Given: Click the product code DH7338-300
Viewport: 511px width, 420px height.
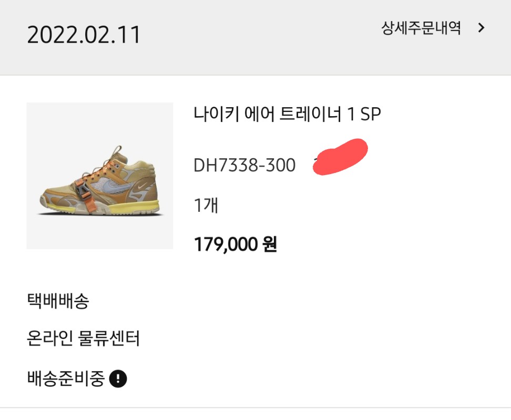Looking at the screenshot, I should [x=244, y=165].
